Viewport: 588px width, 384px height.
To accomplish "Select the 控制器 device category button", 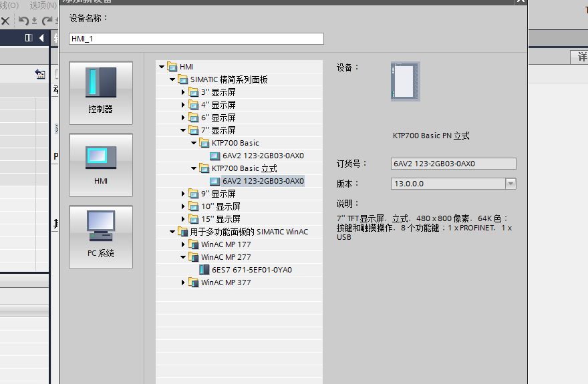I will pyautogui.click(x=101, y=93).
